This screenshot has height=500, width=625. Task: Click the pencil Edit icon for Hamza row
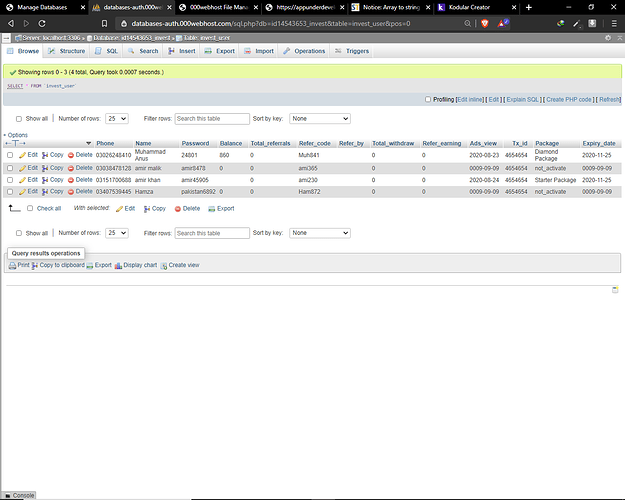click(x=22, y=192)
